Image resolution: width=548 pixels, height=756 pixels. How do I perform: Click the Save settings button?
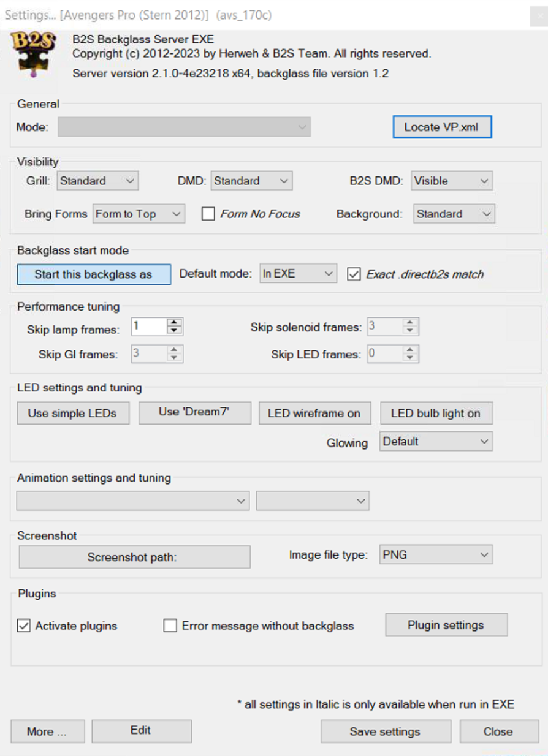click(x=385, y=731)
